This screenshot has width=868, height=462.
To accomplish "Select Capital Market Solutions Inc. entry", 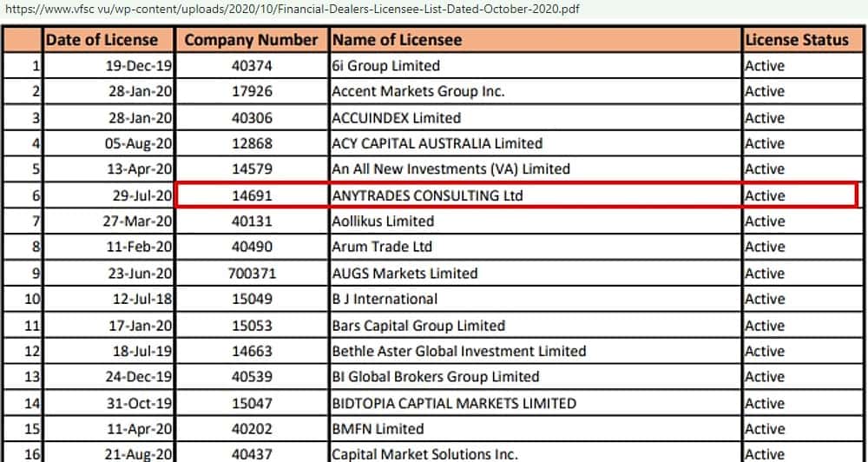I will [x=425, y=454].
